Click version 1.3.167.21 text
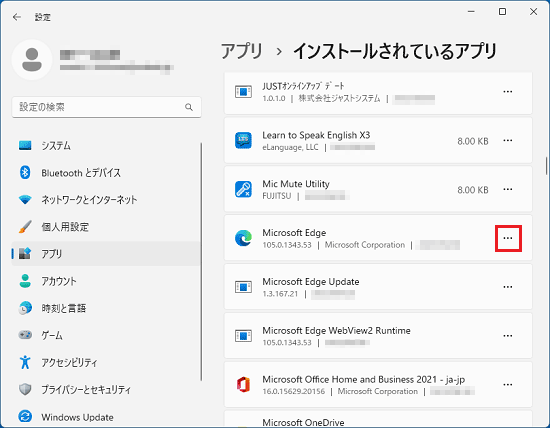This screenshot has width=550, height=428. (x=280, y=294)
